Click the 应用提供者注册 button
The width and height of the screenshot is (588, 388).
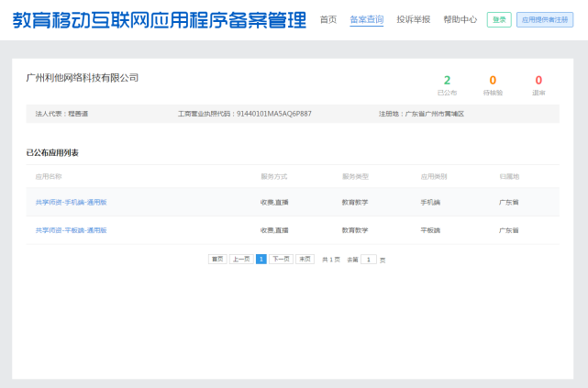(545, 20)
